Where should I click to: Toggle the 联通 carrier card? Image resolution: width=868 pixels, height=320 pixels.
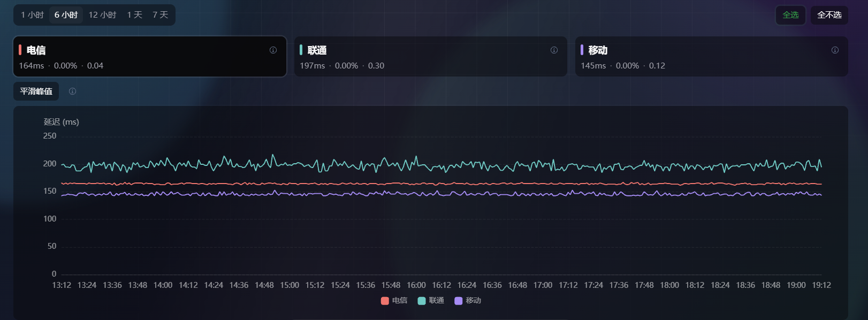(431, 57)
